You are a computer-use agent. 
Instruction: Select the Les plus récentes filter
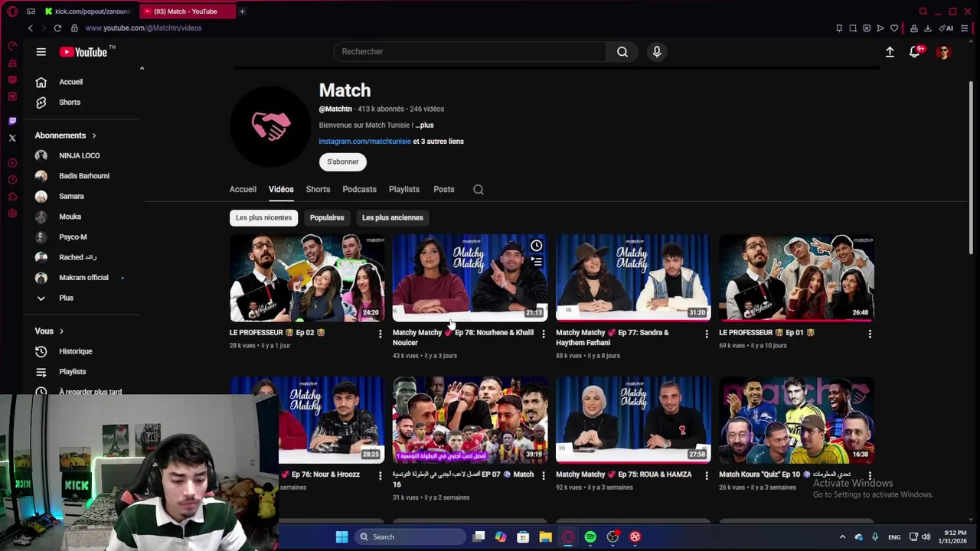pos(263,218)
